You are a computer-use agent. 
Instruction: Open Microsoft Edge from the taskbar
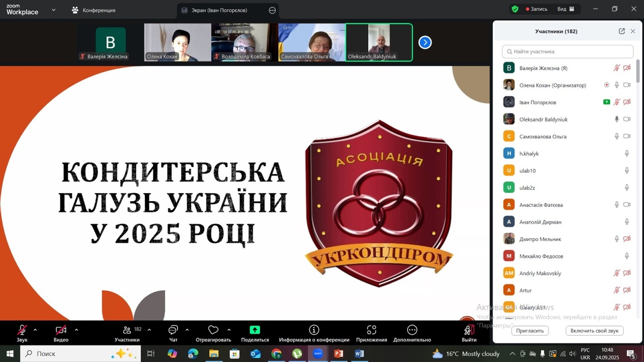(193, 353)
